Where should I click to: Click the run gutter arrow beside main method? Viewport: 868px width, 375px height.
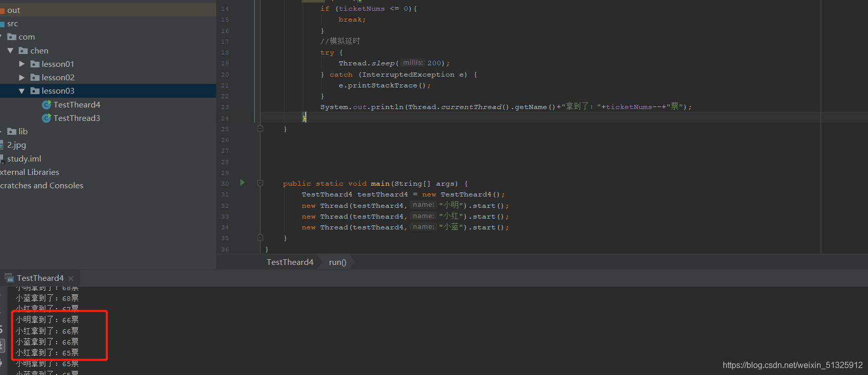(242, 183)
